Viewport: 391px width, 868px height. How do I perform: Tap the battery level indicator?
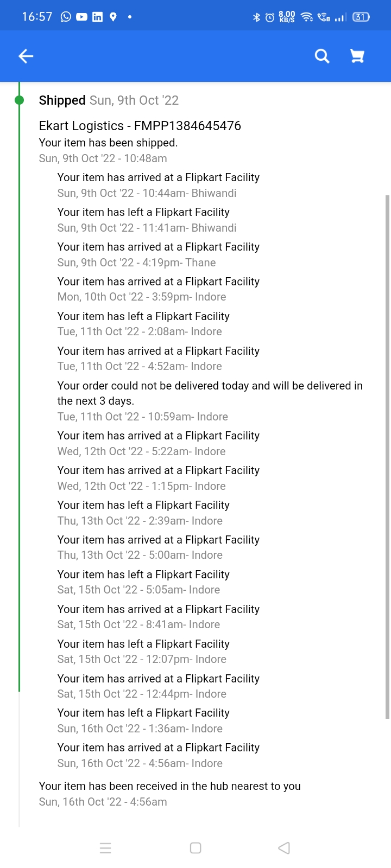coord(361,17)
